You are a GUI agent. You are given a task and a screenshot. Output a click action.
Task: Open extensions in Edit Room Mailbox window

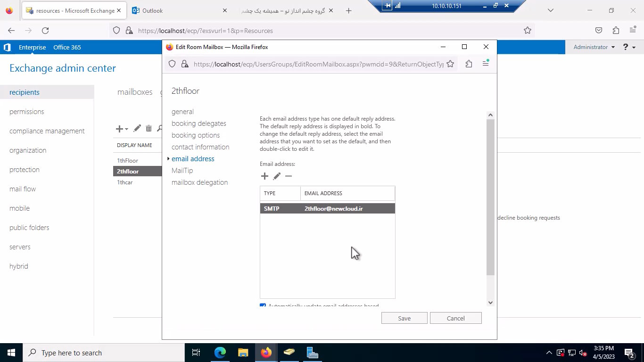click(x=469, y=64)
